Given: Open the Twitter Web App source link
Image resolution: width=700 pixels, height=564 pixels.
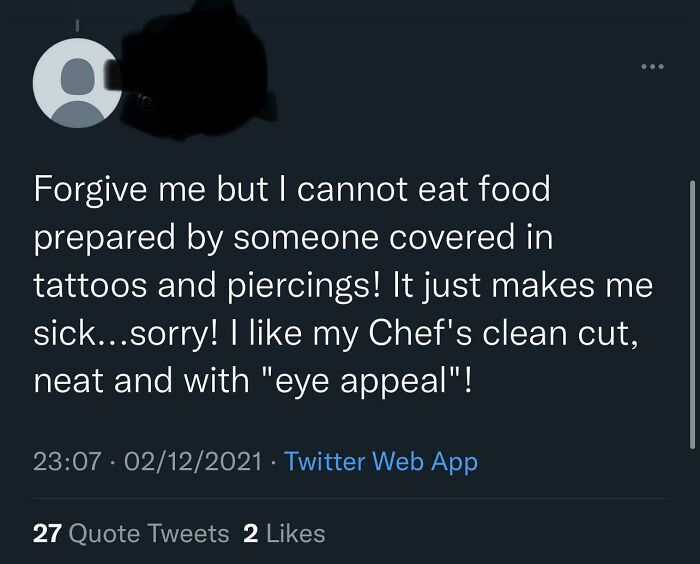Looking at the screenshot, I should [x=381, y=461].
